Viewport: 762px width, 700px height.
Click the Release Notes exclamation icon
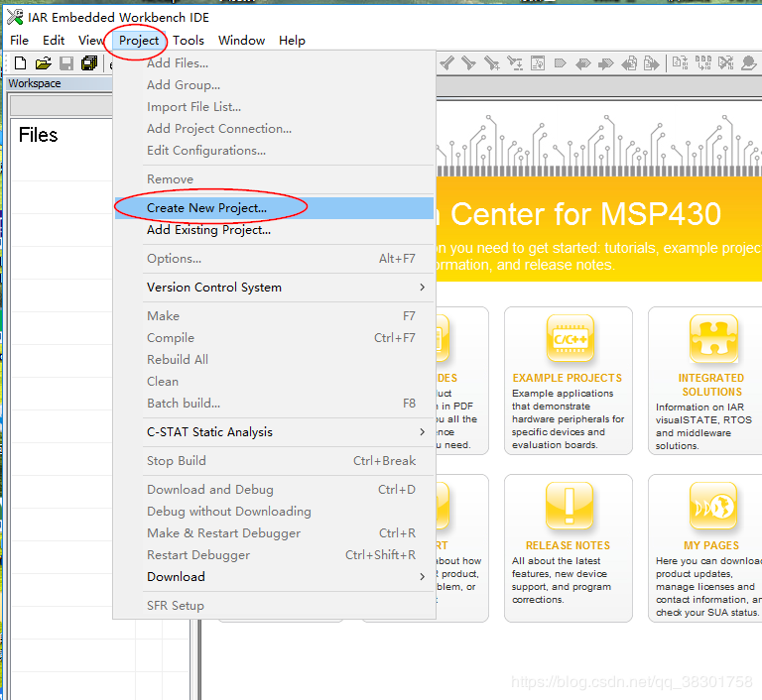point(569,508)
